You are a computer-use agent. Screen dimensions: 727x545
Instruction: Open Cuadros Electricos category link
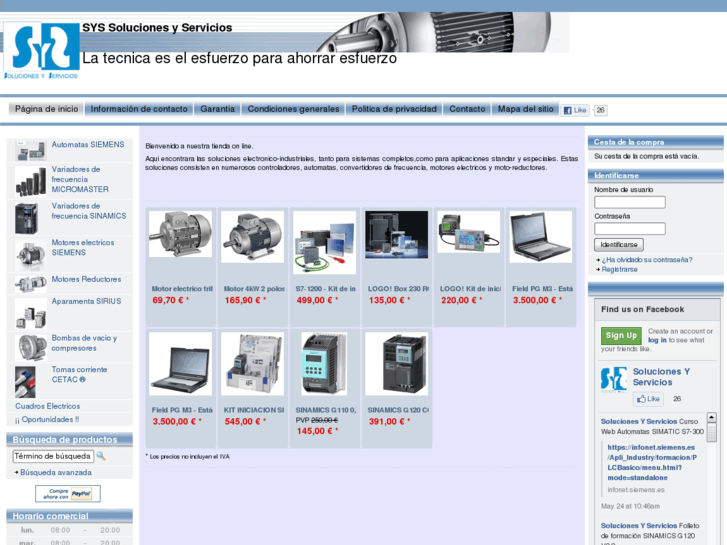(x=48, y=406)
